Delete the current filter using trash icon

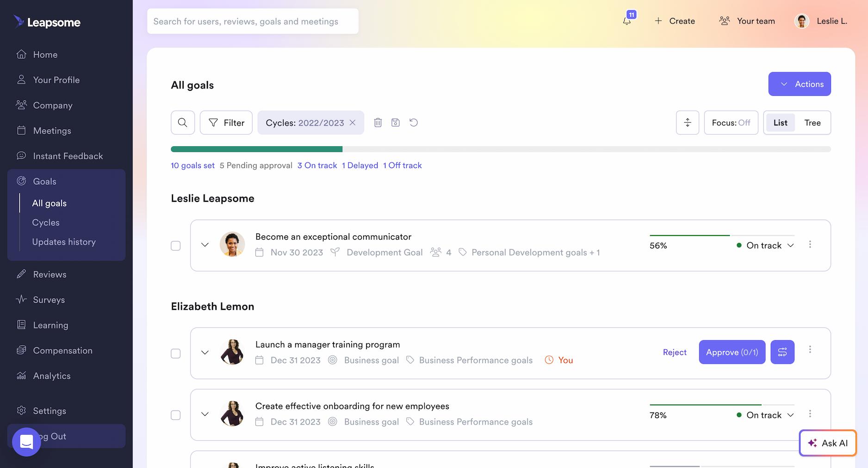(x=378, y=122)
